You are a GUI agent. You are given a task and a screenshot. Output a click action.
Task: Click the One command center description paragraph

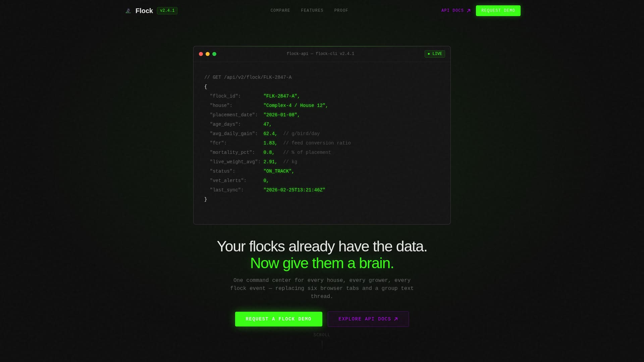(x=322, y=288)
